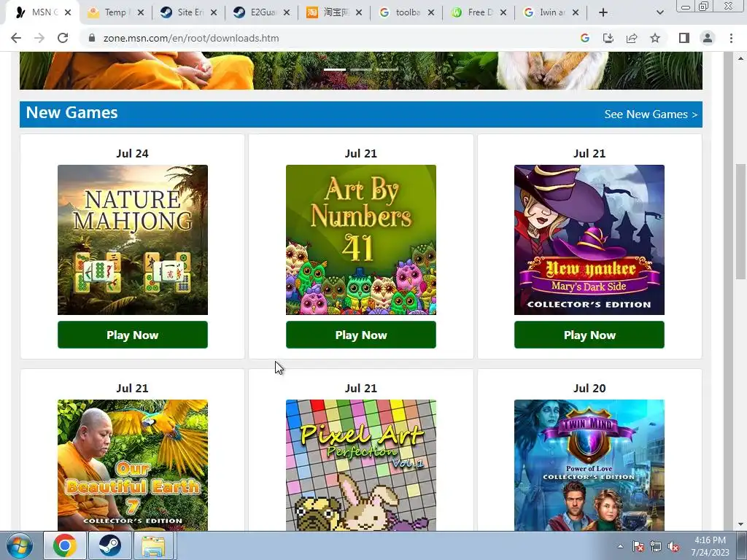Close the toolba tab
This screenshot has width=747, height=560.
pos(431,12)
